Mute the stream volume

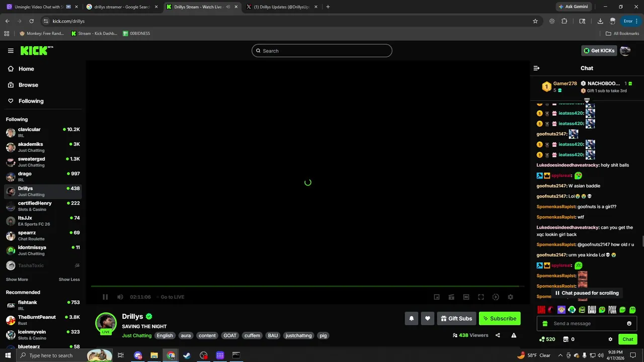pos(120,297)
